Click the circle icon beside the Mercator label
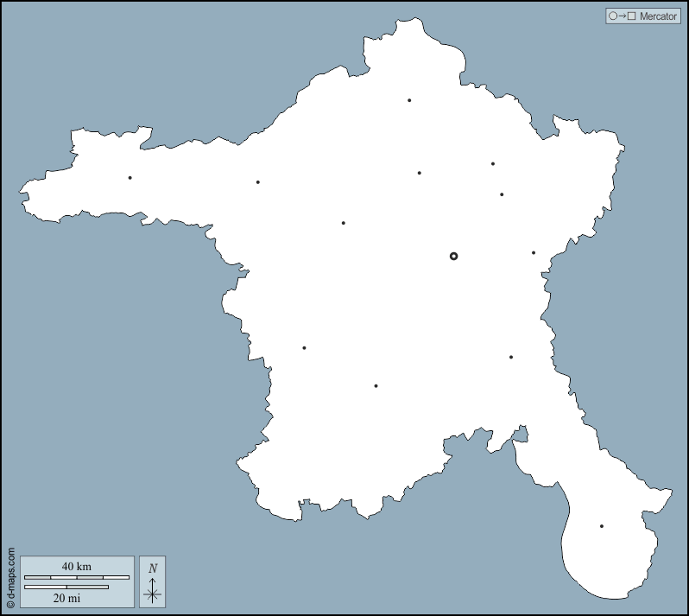 tap(613, 16)
